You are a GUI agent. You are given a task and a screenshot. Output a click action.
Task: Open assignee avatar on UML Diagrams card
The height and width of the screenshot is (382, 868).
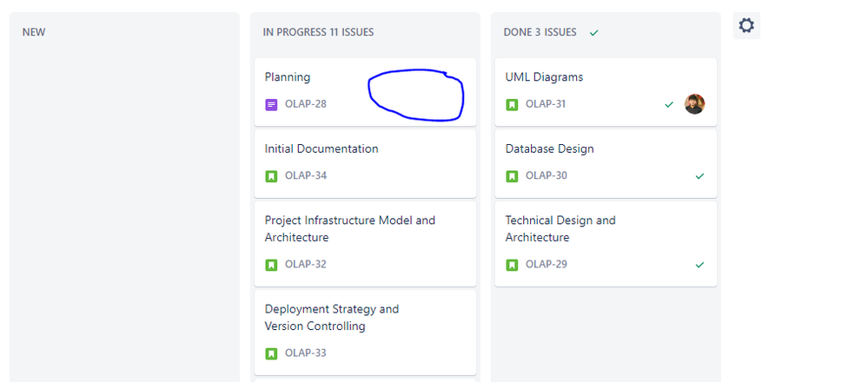pyautogui.click(x=695, y=104)
